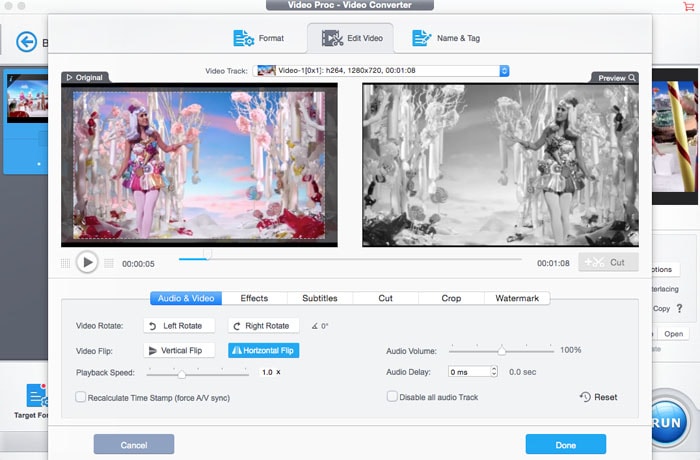Click the Edit Video film-scissors icon
700x460 pixels.
tap(332, 38)
